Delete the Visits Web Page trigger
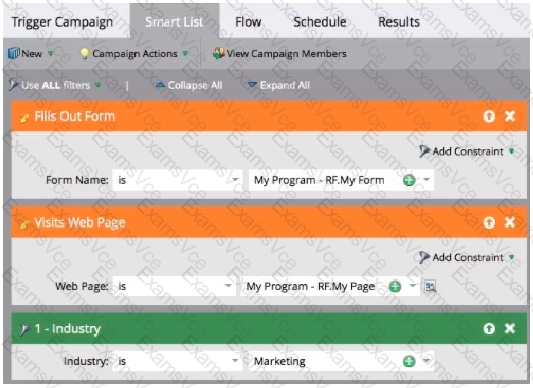Screen dimensions: 533x388 [510, 223]
